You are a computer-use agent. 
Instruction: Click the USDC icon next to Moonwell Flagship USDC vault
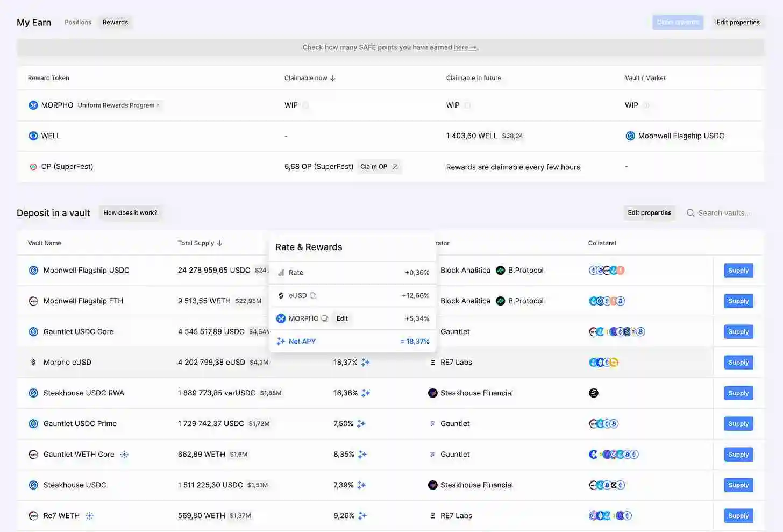[33, 270]
